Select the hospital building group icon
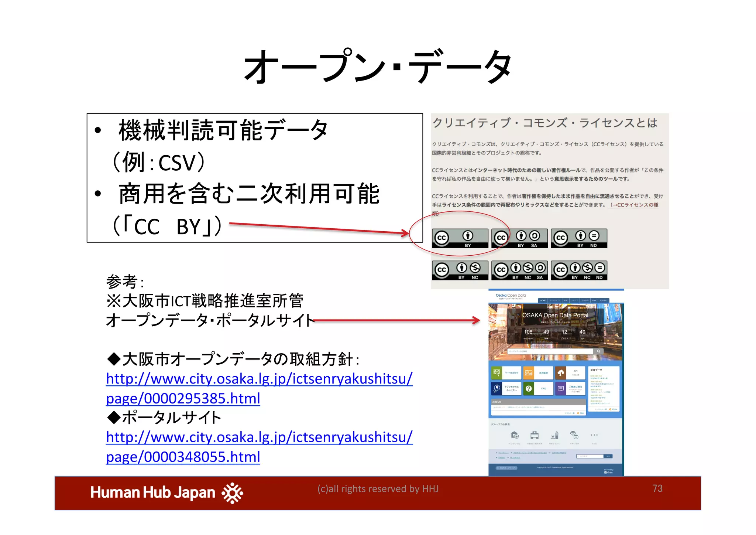The height and width of the screenshot is (535, 756). click(x=535, y=435)
